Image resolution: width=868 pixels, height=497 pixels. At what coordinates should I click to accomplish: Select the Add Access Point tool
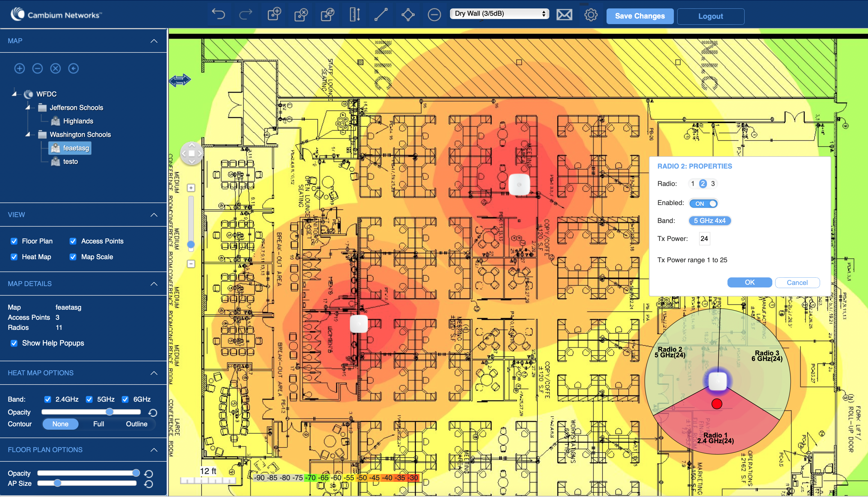pyautogui.click(x=274, y=15)
